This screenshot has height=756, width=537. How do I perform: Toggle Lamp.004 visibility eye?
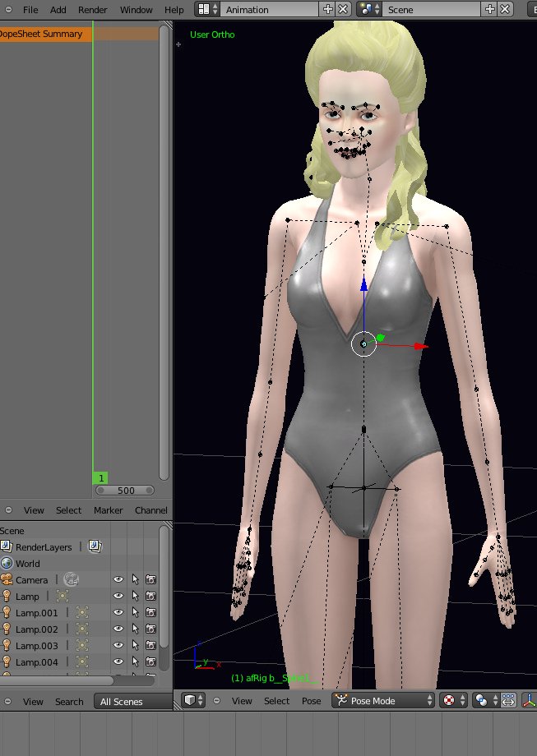(x=118, y=661)
